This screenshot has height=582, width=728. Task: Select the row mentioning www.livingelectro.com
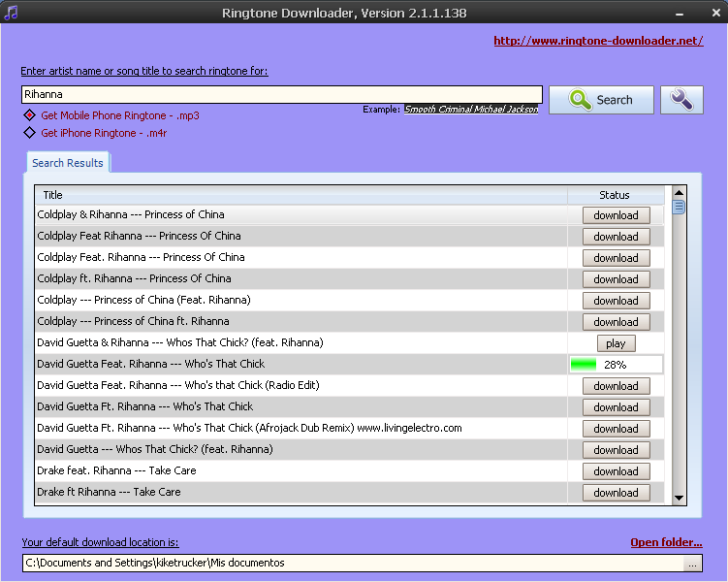coord(301,429)
